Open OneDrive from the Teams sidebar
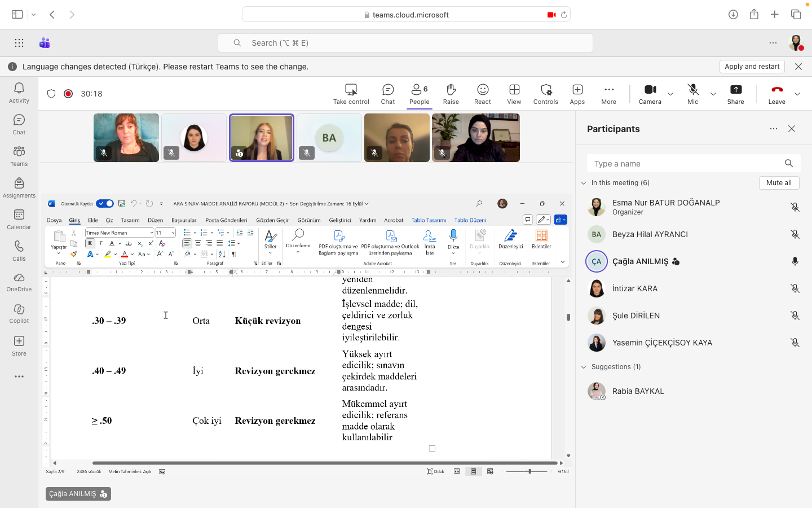 click(x=19, y=282)
